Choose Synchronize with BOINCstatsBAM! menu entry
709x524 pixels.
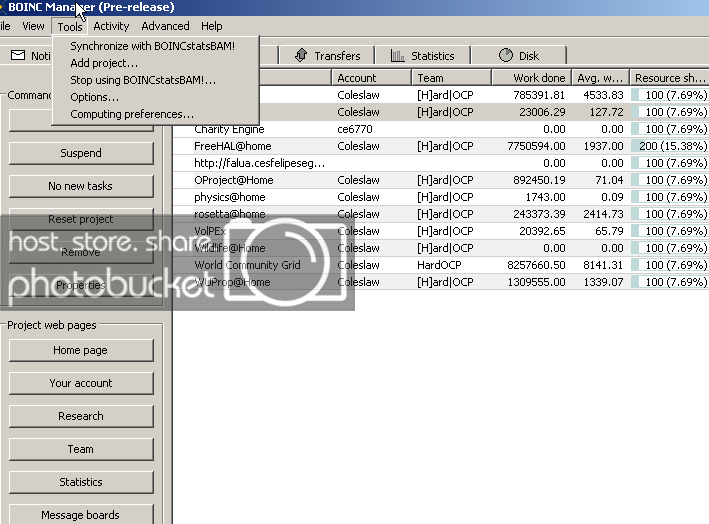point(152,46)
